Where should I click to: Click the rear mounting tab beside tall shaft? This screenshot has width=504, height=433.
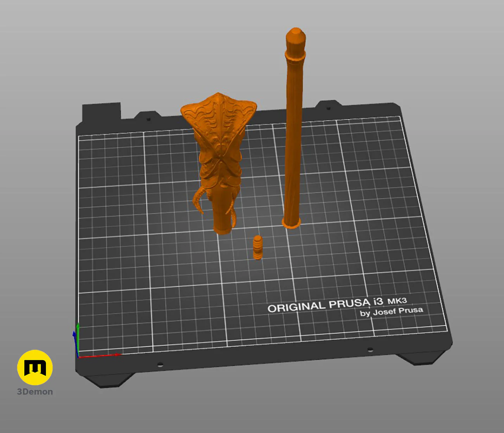328,105
